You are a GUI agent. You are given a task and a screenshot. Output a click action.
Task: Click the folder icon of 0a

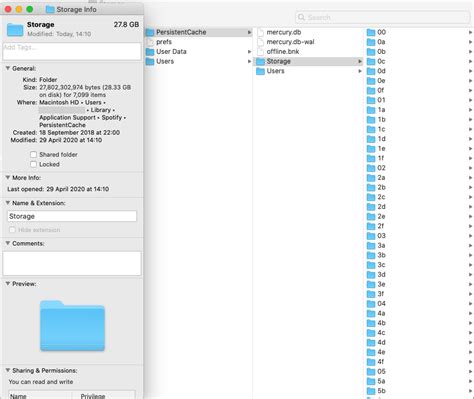pyautogui.click(x=371, y=42)
